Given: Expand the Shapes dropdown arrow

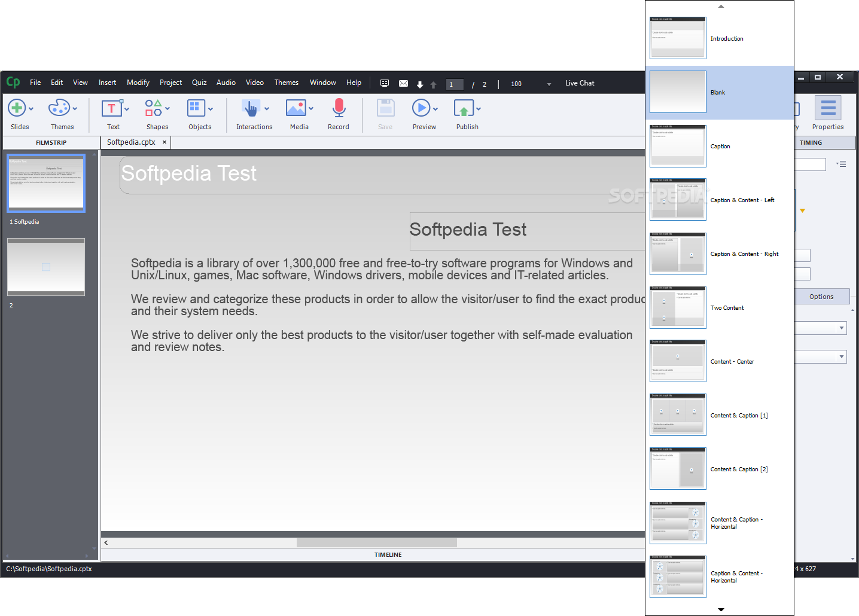Looking at the screenshot, I should pos(167,109).
